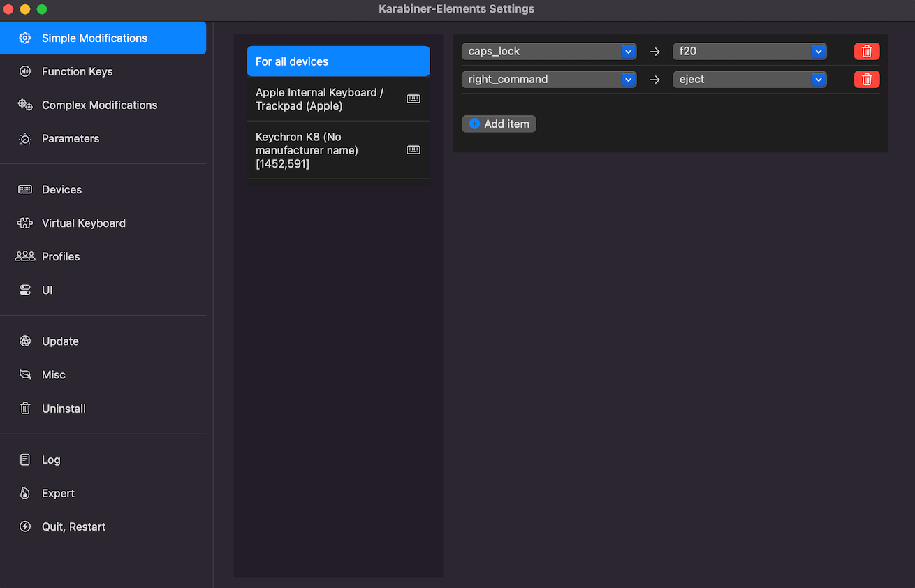Click the puzzle piece icon for Virtual Keyboard

pyautogui.click(x=25, y=223)
